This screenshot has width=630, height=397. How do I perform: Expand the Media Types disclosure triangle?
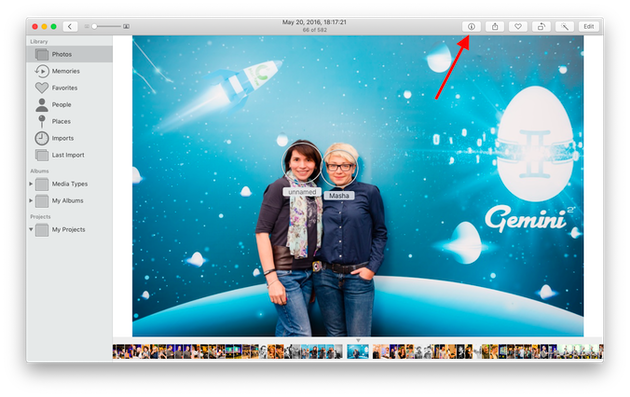tap(31, 184)
